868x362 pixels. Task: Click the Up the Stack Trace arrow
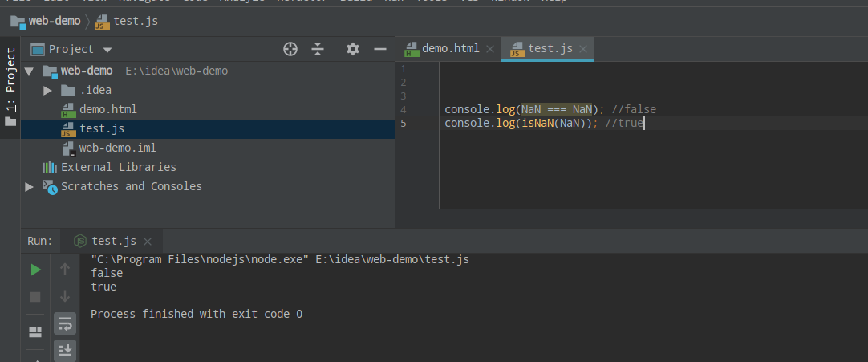(x=65, y=269)
